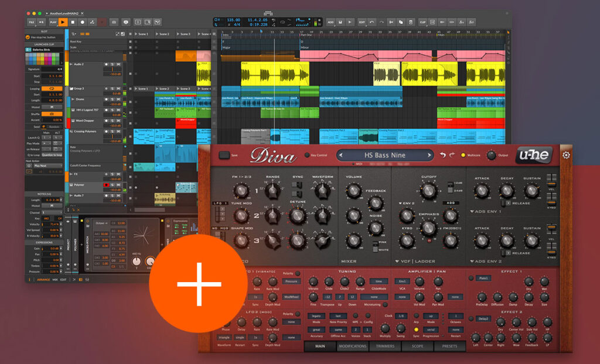Screen dimensions: 600x364
Task: Click the undo arrow in Bitwig toolbar
Action: [371, 22]
